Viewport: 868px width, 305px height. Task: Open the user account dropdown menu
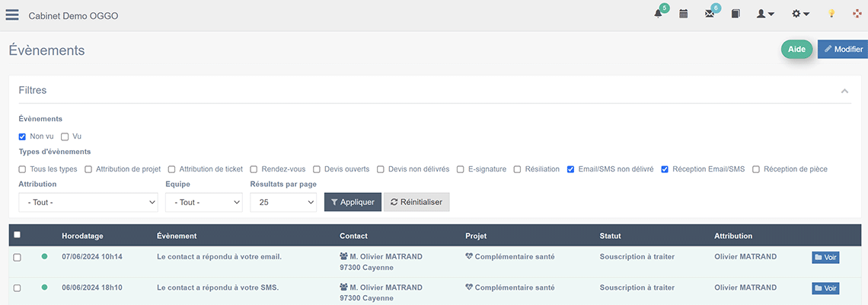[765, 14]
